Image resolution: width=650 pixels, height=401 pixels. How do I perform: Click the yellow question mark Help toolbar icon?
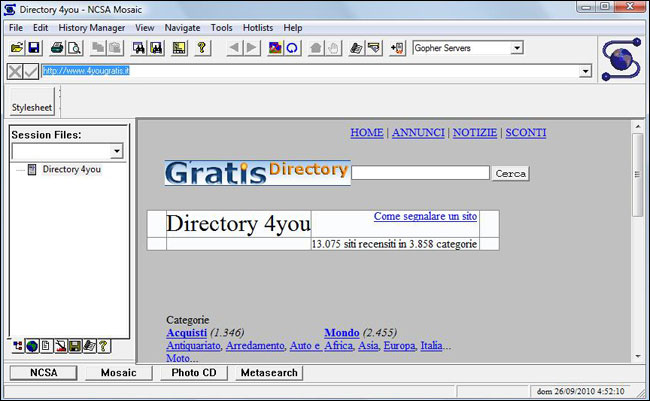tap(203, 48)
